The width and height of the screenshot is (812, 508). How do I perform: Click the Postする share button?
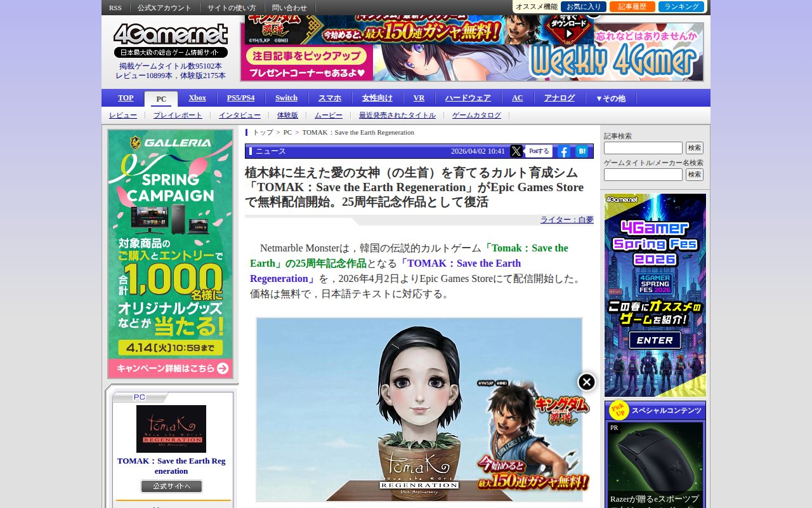coord(539,151)
